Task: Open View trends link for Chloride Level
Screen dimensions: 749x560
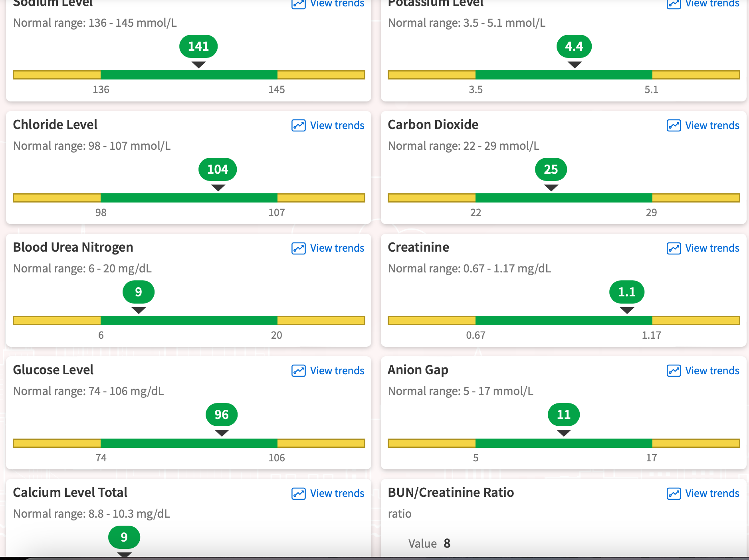Action: 337,125
